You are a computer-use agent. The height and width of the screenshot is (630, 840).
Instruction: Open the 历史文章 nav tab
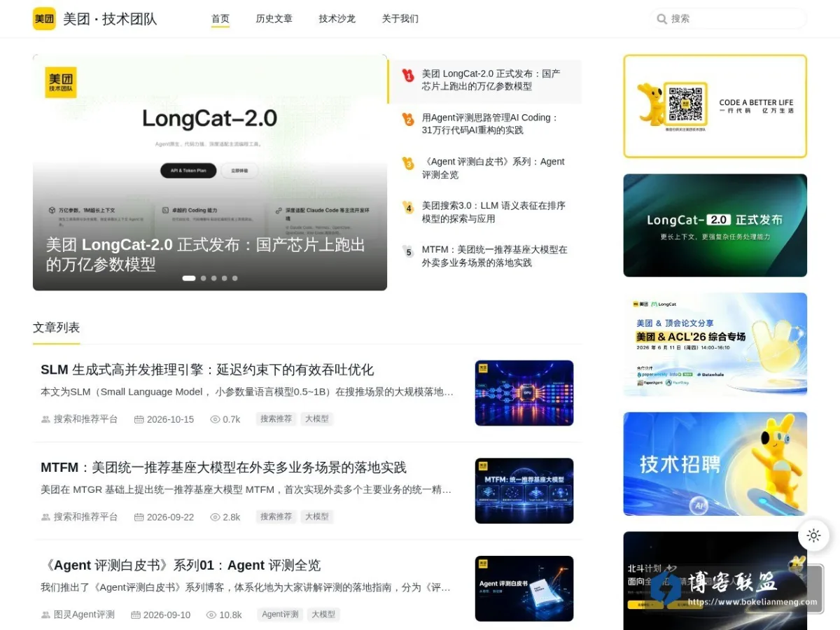tap(274, 19)
